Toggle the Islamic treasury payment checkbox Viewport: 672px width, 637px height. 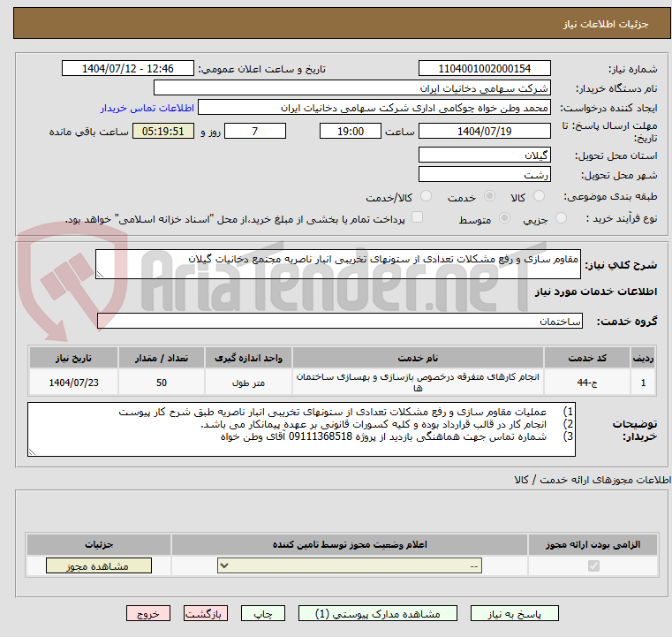pyautogui.click(x=417, y=217)
